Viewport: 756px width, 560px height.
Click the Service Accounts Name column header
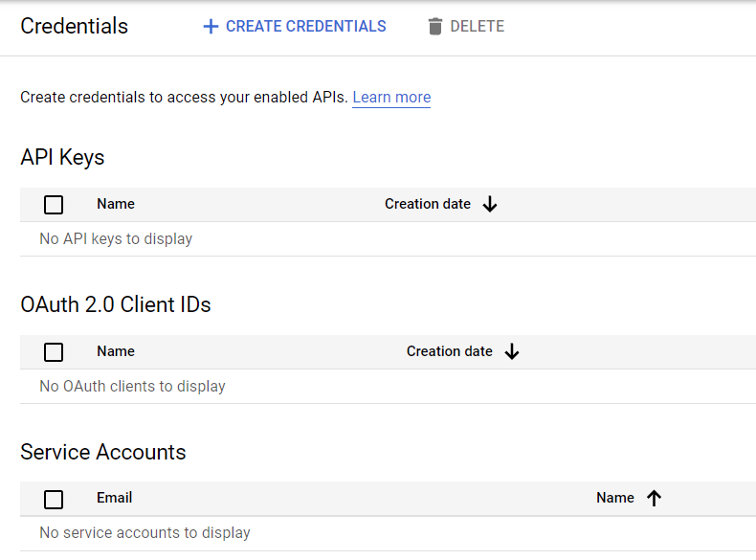click(x=614, y=498)
